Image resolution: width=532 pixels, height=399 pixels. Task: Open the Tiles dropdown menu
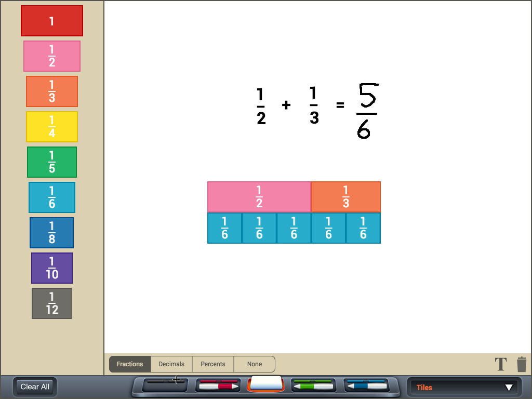464,388
